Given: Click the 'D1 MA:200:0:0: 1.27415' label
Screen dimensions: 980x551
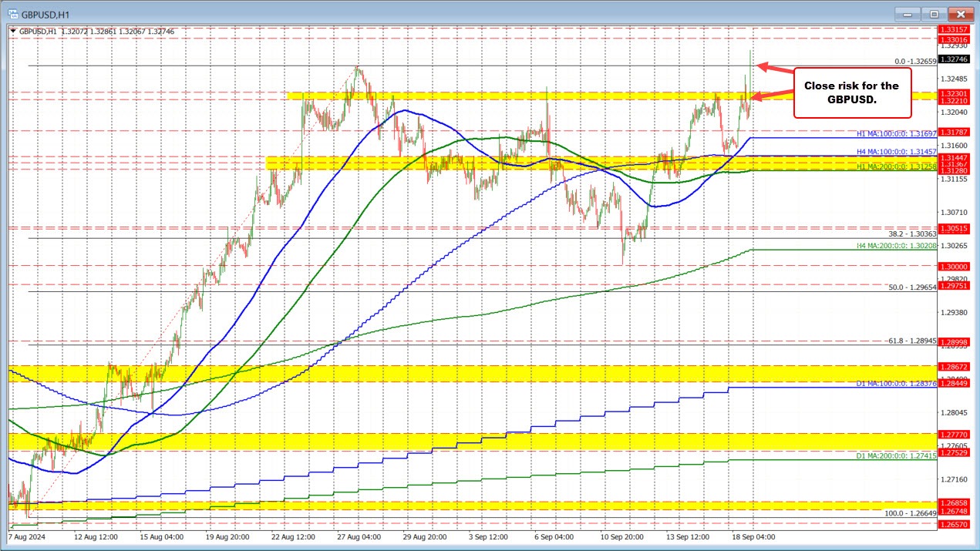Looking at the screenshot, I should [896, 456].
